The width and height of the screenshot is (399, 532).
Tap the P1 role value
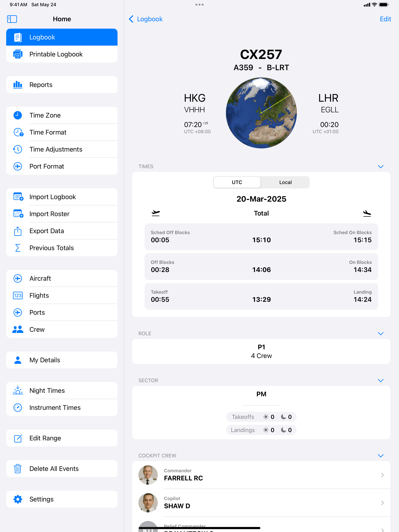[261, 347]
